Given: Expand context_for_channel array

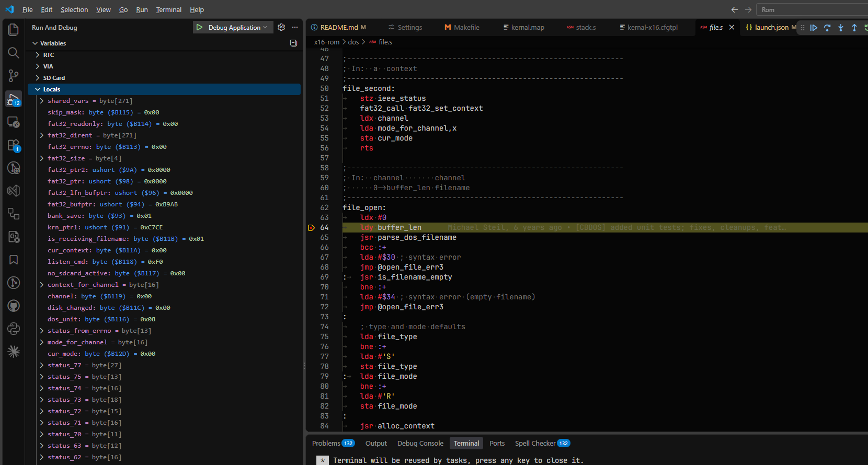Looking at the screenshot, I should 42,284.
